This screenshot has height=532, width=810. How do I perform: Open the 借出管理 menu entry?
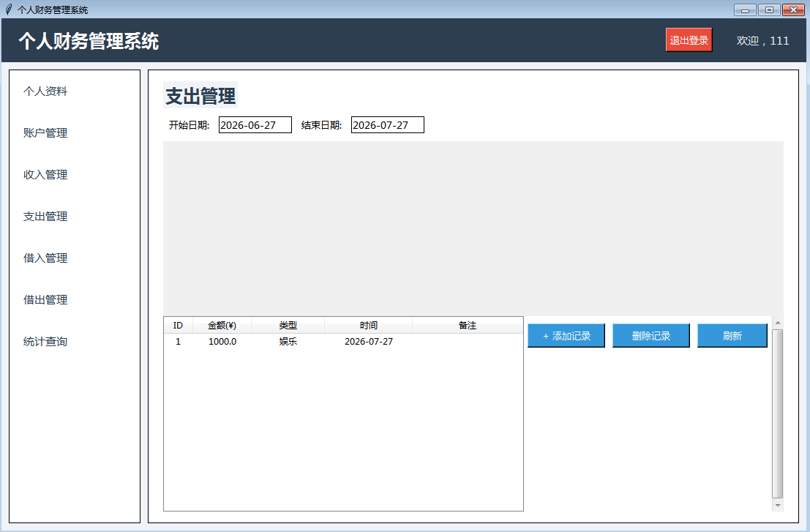coord(45,300)
